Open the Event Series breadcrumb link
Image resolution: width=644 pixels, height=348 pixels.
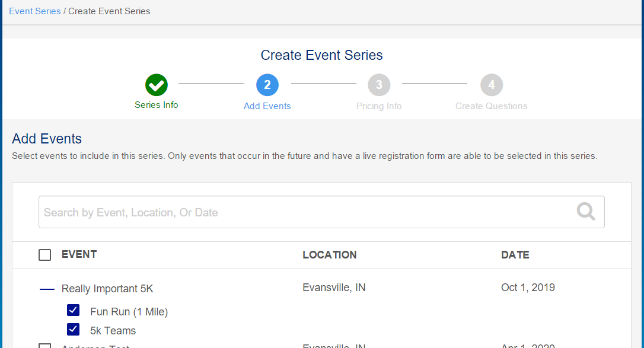point(35,11)
